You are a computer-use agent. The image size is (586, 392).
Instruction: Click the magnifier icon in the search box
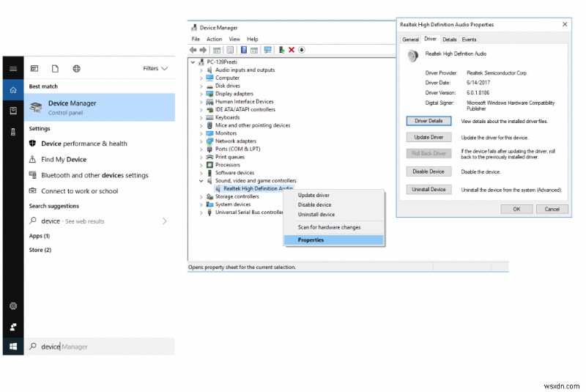(x=33, y=346)
